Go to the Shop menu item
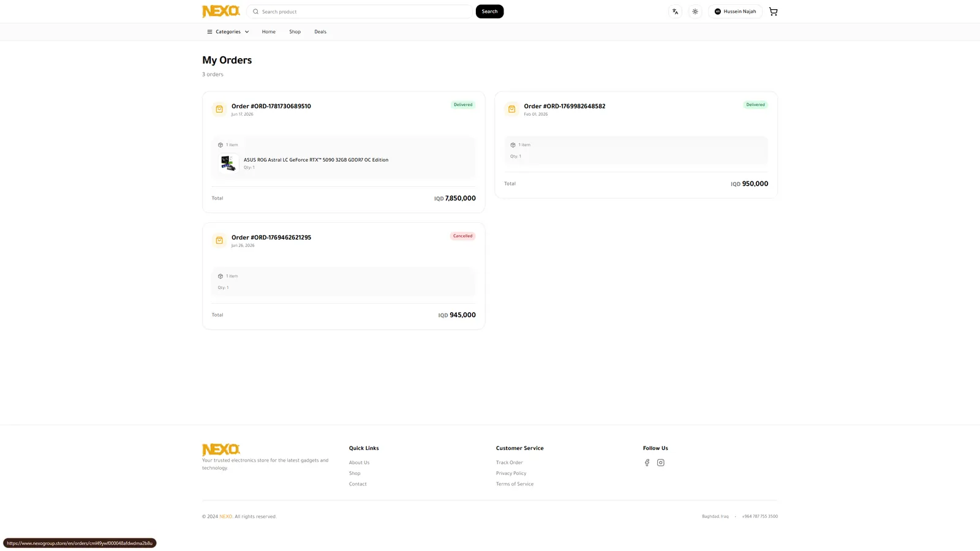The width and height of the screenshot is (980, 551). [295, 32]
